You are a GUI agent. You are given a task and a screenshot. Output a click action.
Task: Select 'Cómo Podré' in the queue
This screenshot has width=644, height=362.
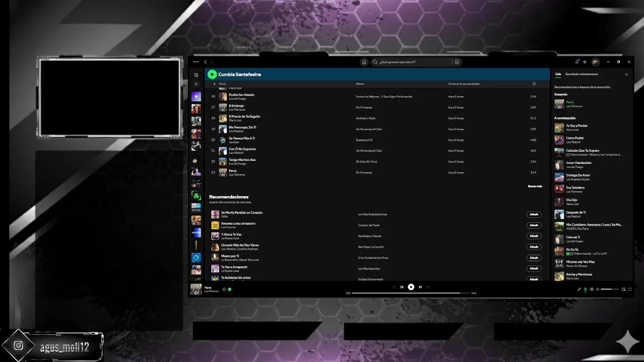pos(591,140)
